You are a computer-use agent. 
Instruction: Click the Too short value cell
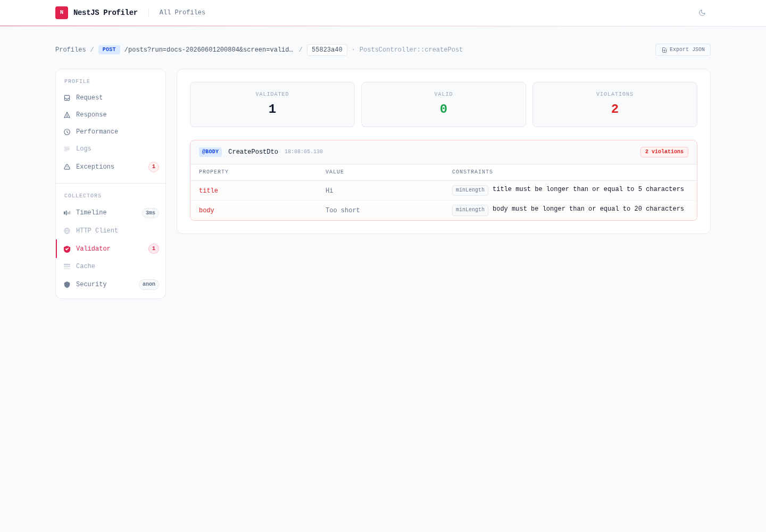coord(343,211)
